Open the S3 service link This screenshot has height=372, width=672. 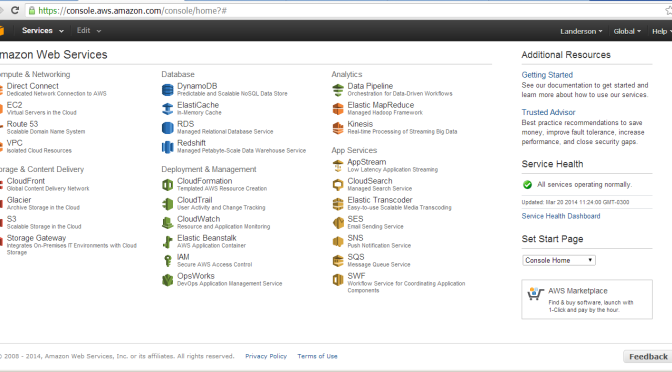[x=12, y=219]
